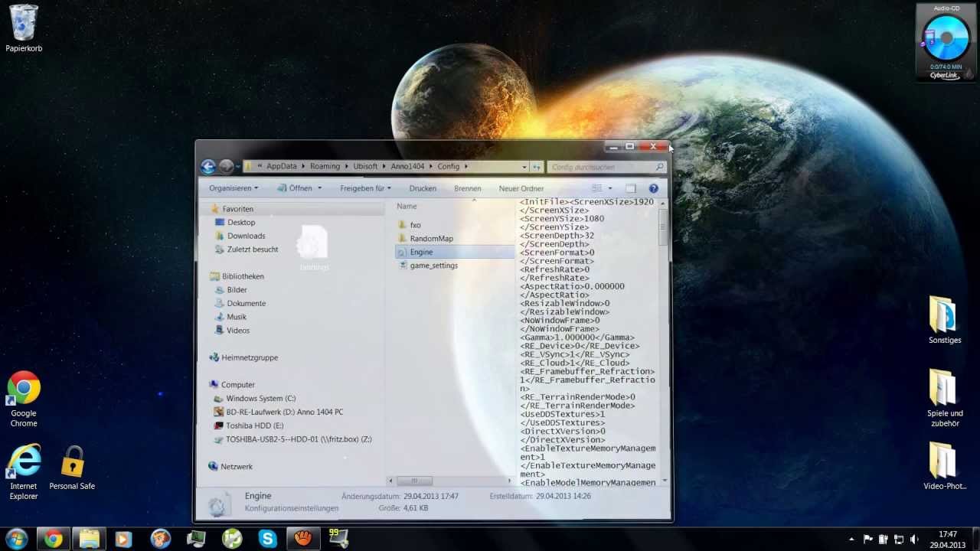Open Downloads in the navigation pane
This screenshot has width=980, height=551.
pyautogui.click(x=246, y=236)
